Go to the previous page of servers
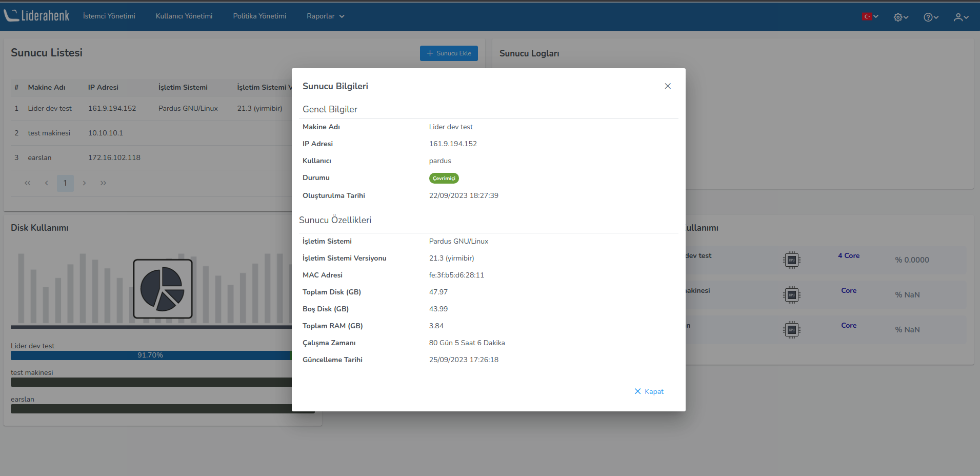This screenshot has width=980, height=476. [47, 183]
